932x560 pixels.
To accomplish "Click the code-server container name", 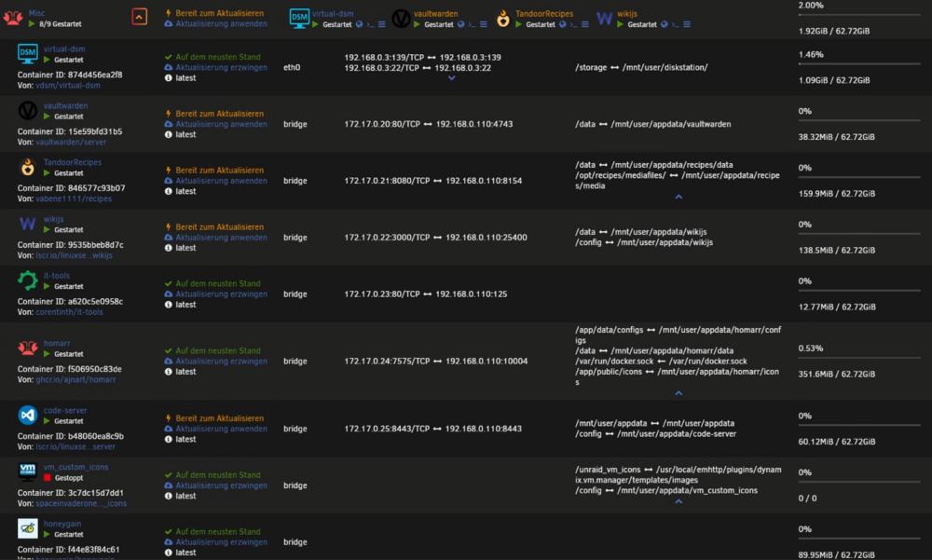I will pyautogui.click(x=65, y=410).
